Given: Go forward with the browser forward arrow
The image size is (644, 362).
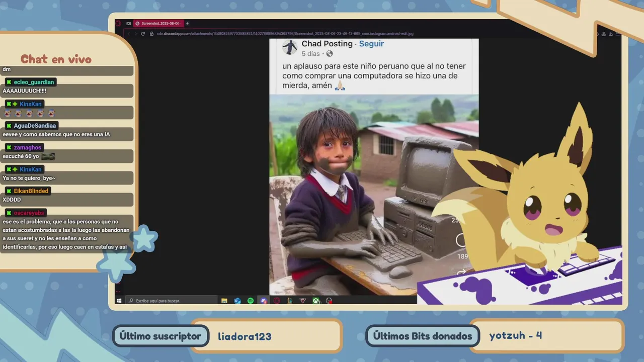Looking at the screenshot, I should tap(135, 34).
